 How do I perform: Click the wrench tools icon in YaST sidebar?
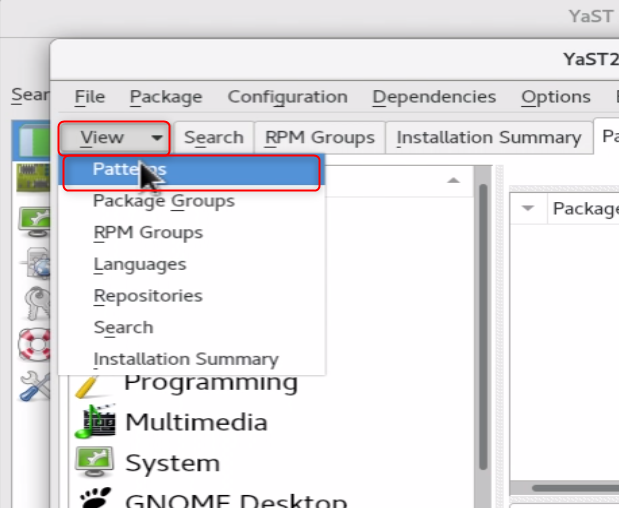point(36,386)
